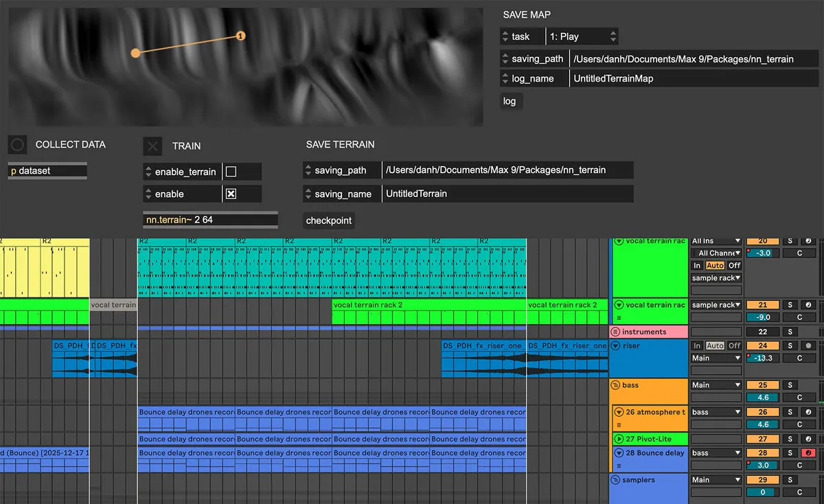Collapse the 28 Bounce delay track
824x504 pixels.
pos(619,453)
